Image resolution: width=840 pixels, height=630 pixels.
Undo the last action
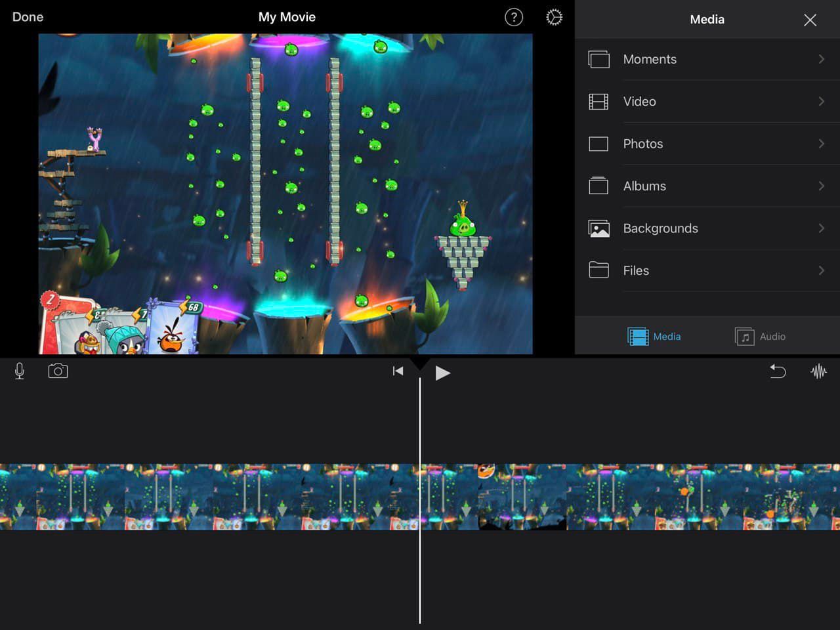(x=778, y=371)
